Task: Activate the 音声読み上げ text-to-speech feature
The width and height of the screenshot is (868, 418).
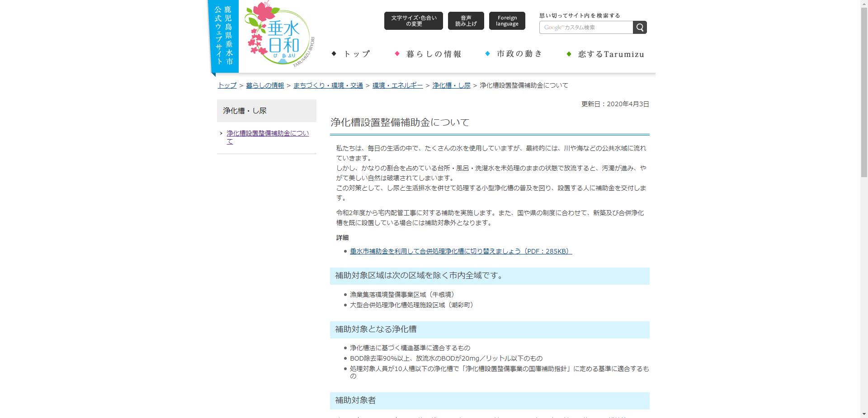Action: click(465, 21)
